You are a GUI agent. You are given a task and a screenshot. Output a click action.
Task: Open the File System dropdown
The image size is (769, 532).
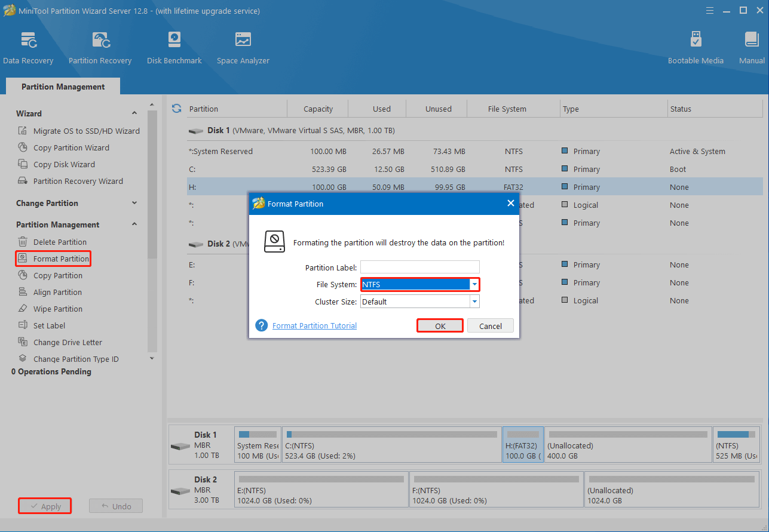(474, 284)
